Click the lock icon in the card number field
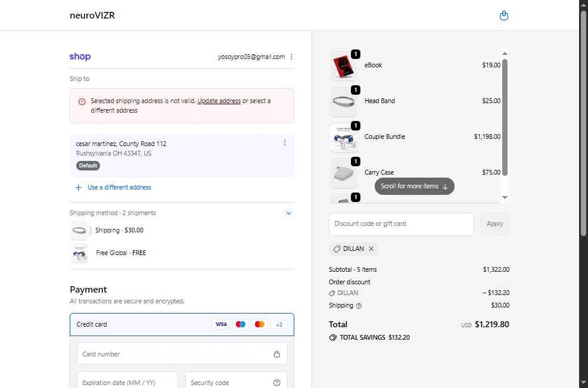This screenshot has width=588, height=388. 277,354
